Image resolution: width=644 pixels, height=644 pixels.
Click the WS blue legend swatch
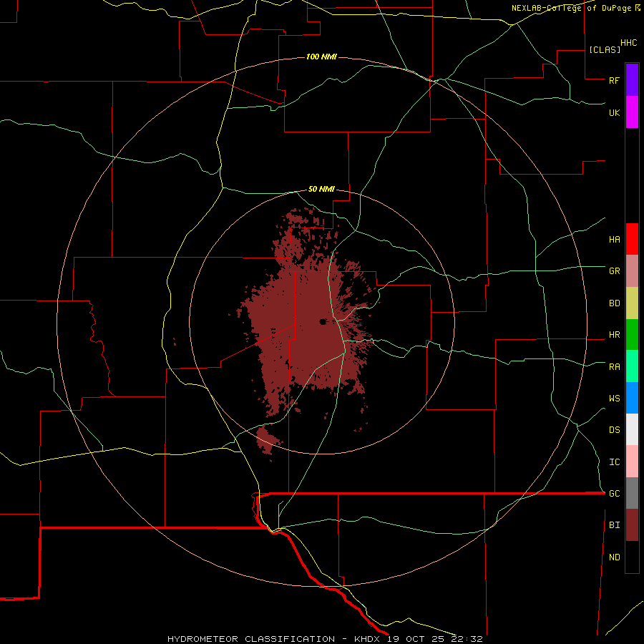(632, 398)
